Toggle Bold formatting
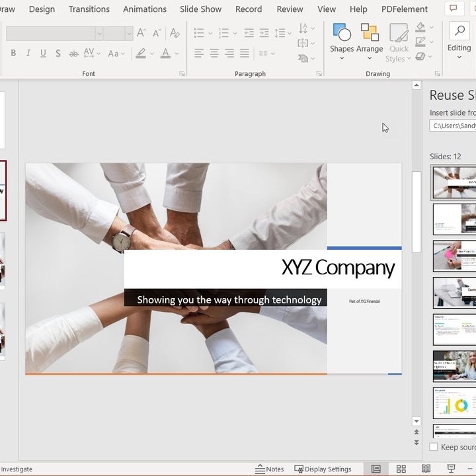The height and width of the screenshot is (476, 476). (x=13, y=53)
